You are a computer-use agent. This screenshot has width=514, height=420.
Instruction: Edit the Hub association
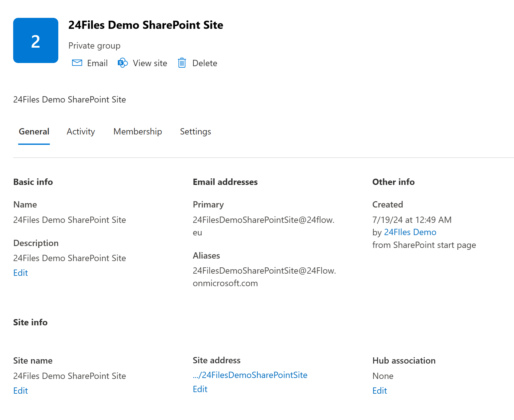coord(380,391)
